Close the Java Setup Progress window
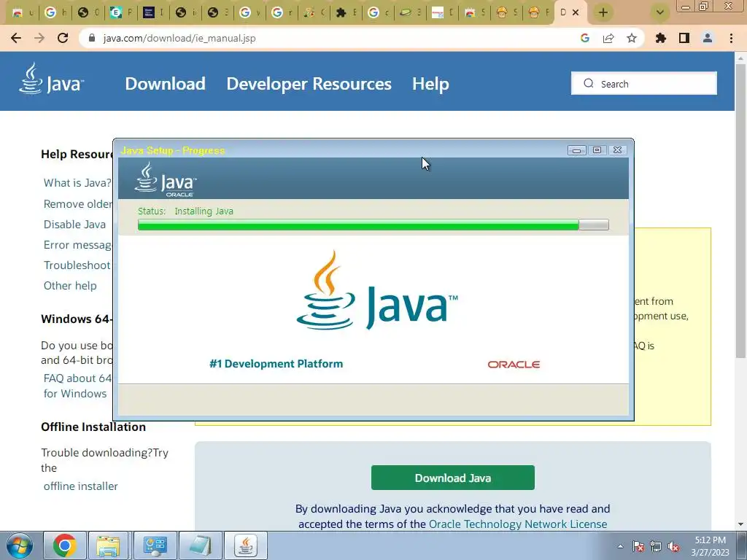 pos(617,150)
